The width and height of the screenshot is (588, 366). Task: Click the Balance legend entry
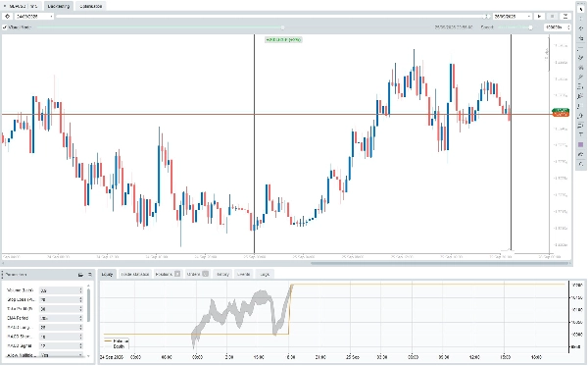click(117, 340)
